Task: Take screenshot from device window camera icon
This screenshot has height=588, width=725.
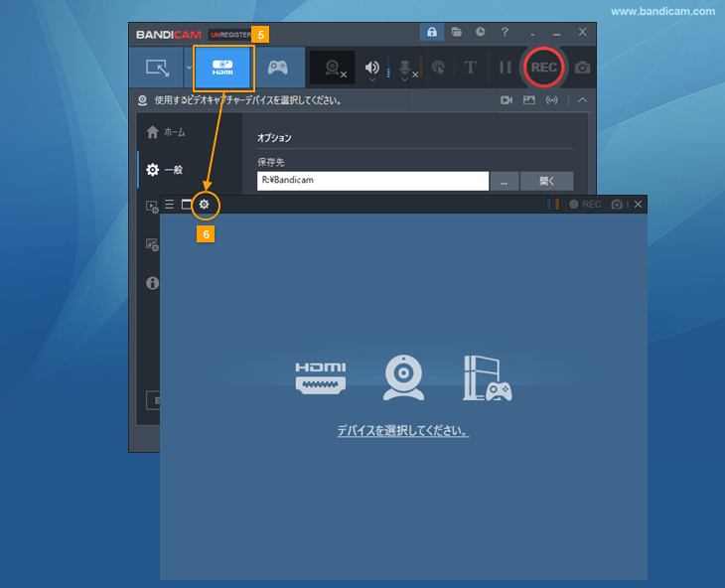Action: [x=617, y=205]
